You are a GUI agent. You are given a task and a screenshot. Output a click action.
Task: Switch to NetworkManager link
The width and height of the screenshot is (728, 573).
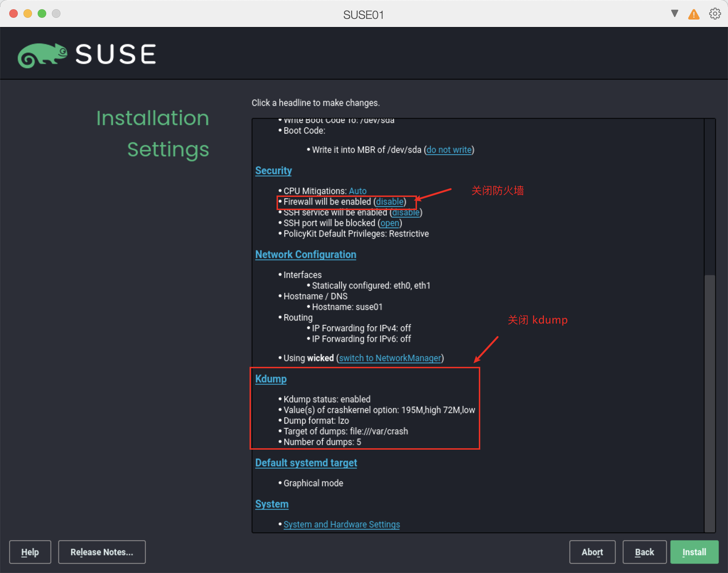coord(390,358)
